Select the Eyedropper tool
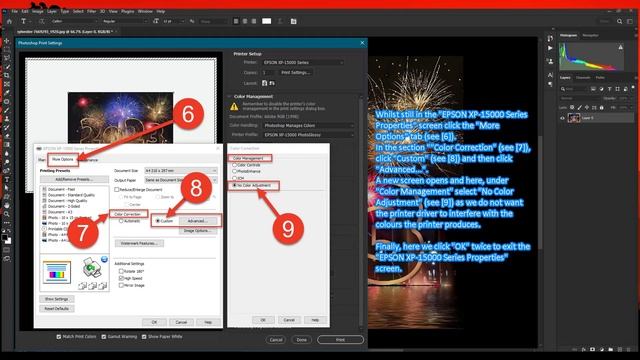640x360 pixels. [7, 93]
